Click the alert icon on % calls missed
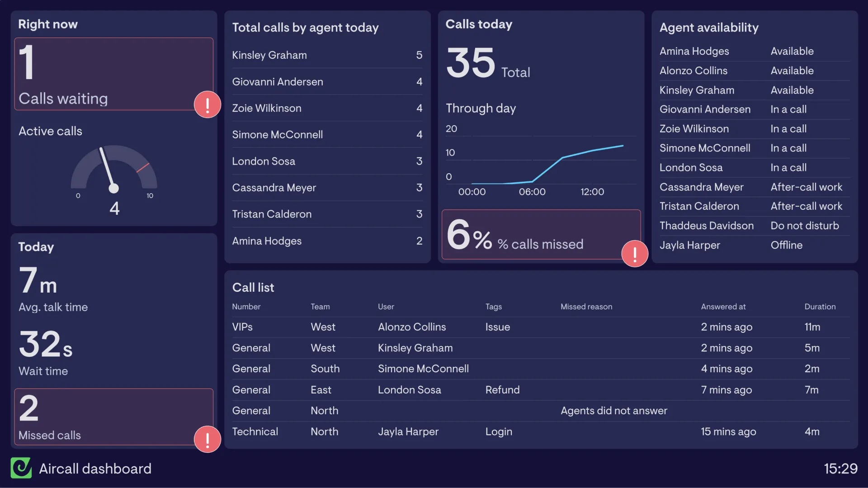Screen dimensions: 868x488 tap(635, 254)
